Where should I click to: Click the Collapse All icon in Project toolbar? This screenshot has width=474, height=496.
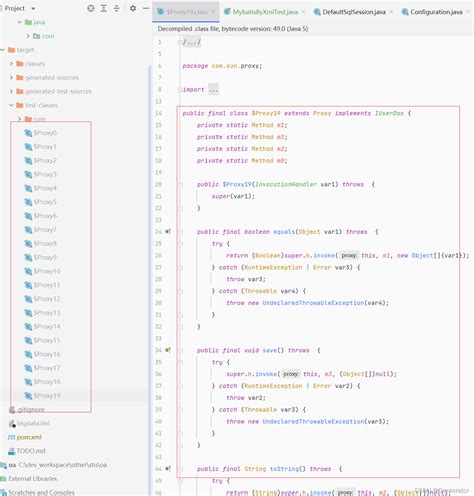click(116, 8)
